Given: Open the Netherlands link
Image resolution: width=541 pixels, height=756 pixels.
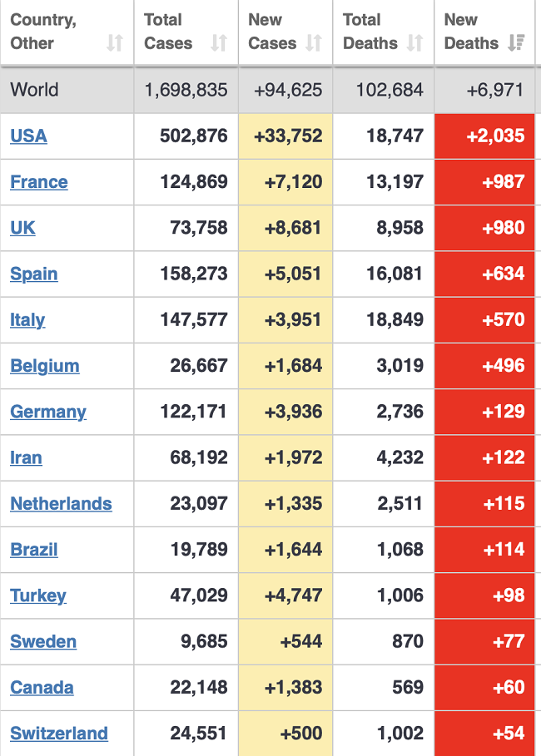Looking at the screenshot, I should (61, 504).
